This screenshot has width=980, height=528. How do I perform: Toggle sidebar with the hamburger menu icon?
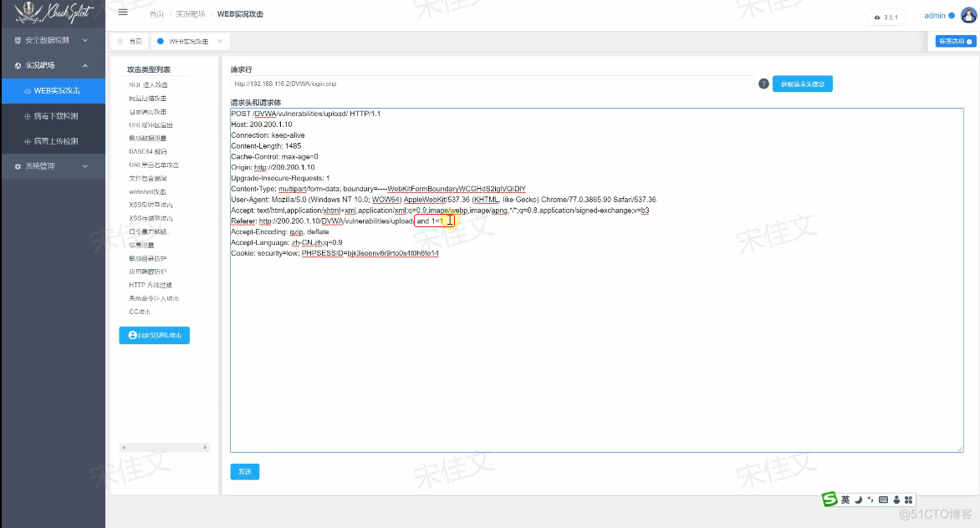click(x=123, y=13)
